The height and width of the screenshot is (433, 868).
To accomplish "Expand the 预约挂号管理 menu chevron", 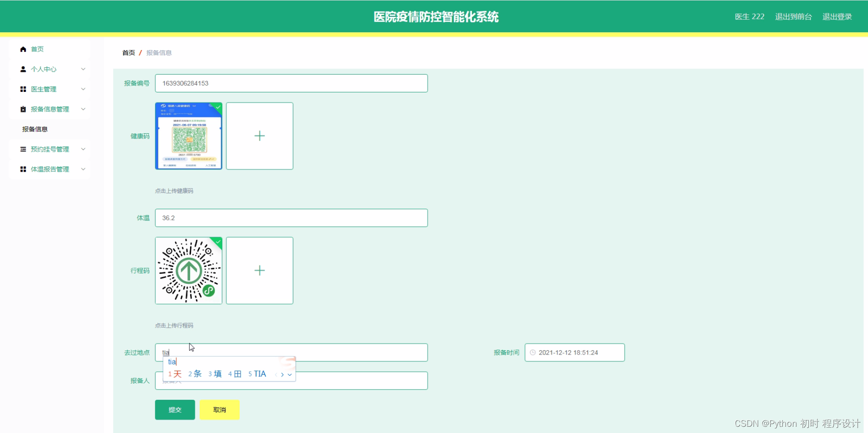I will pyautogui.click(x=83, y=149).
